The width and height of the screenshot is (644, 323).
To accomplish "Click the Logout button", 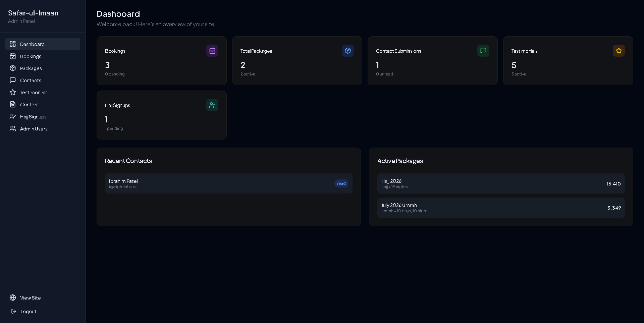I will pos(28,311).
